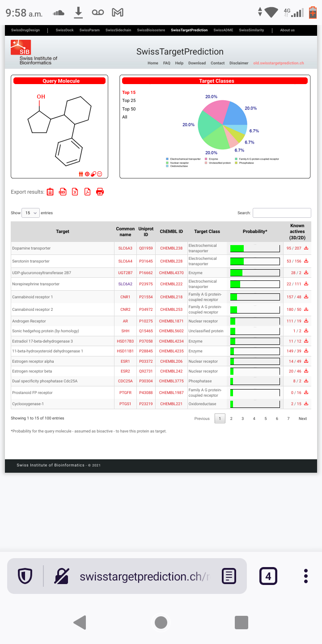322x644 pixels.
Task: Go to the Home page link
Action: pos(153,63)
